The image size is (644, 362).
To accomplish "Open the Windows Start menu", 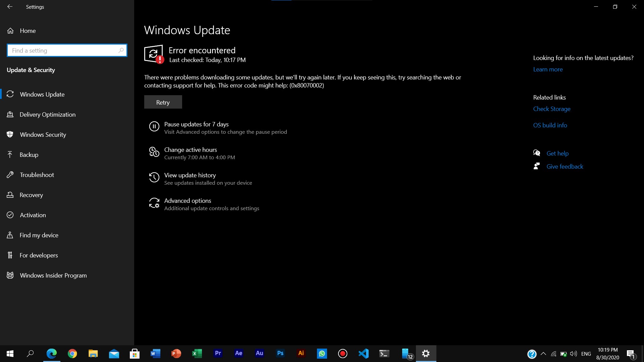I will [x=10, y=354].
